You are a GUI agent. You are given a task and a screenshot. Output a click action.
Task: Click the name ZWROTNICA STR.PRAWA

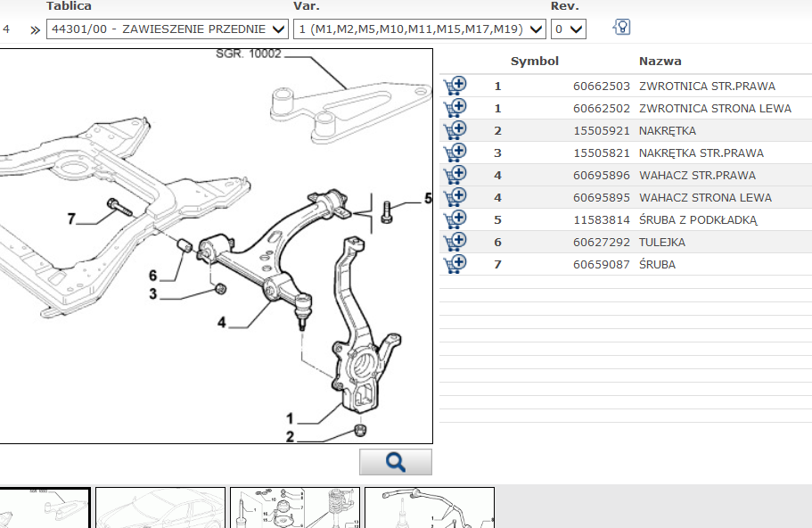707,86
